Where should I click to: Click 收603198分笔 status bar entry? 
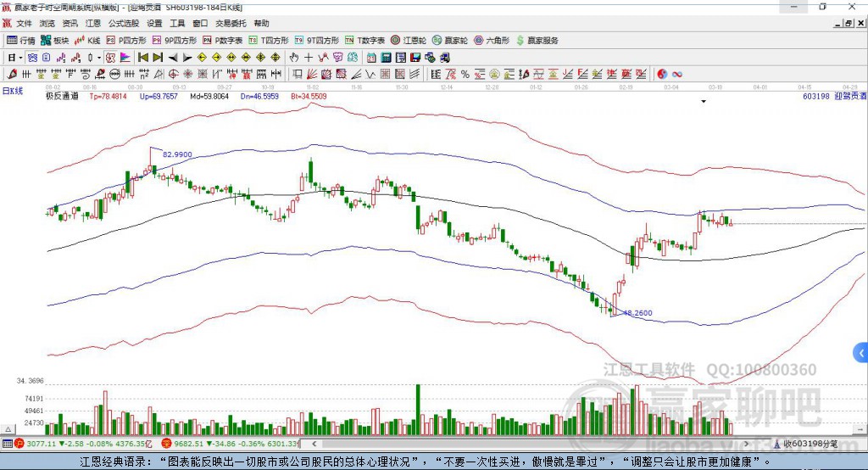[x=806, y=444]
